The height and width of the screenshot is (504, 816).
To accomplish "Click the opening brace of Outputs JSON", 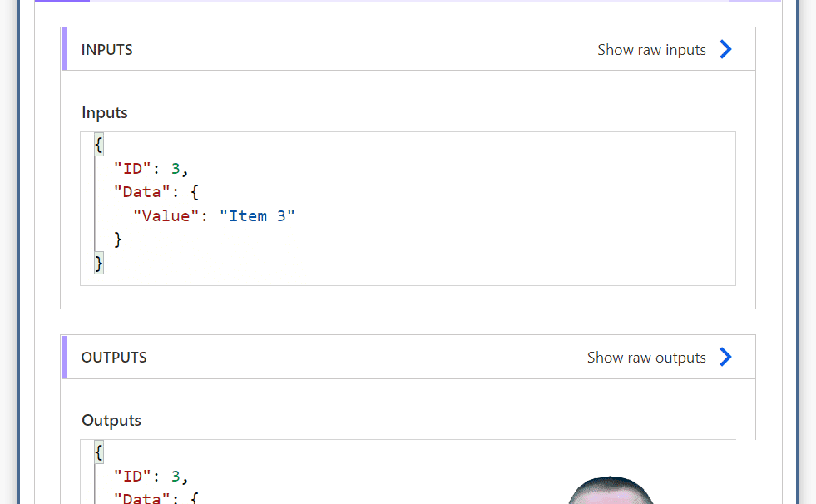I will pyautogui.click(x=99, y=452).
